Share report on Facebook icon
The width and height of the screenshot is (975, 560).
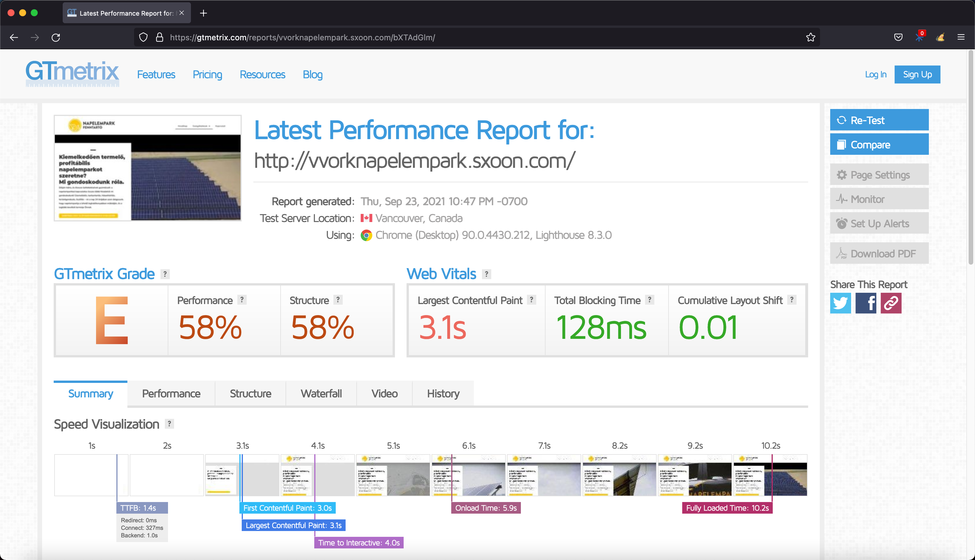(866, 303)
